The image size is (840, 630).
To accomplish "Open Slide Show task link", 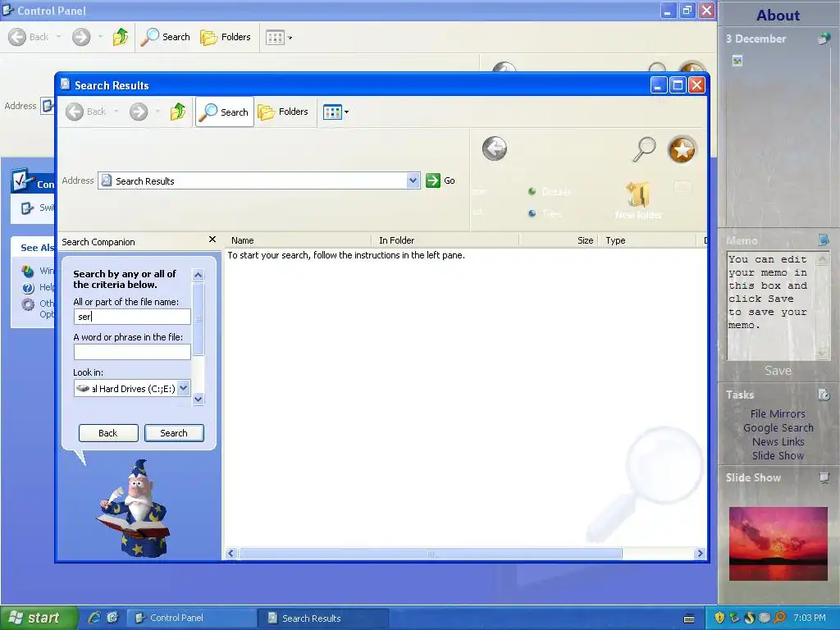I will point(778,455).
